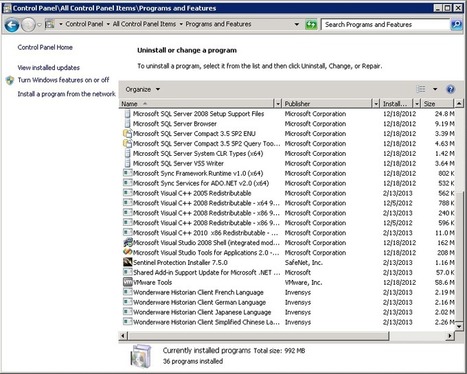The image size is (467, 374).
Task: Click the horizontal scrollbar right arrow
Action: tap(450, 336)
